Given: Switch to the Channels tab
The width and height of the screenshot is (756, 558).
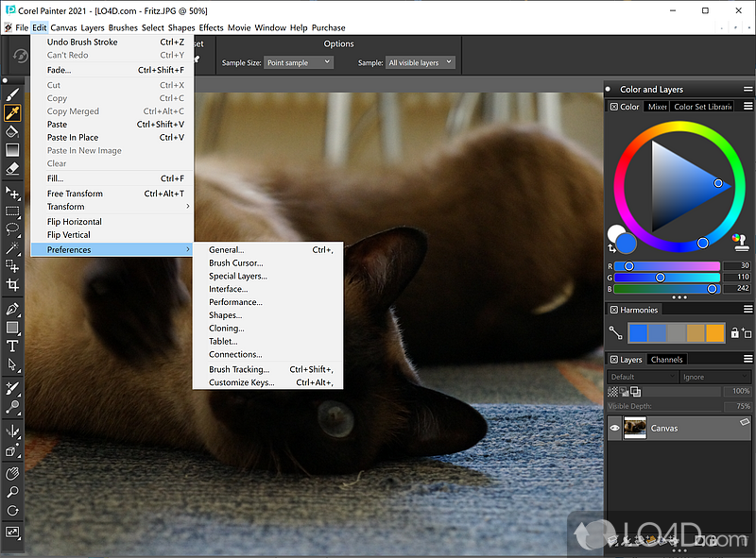Looking at the screenshot, I should tap(666, 360).
